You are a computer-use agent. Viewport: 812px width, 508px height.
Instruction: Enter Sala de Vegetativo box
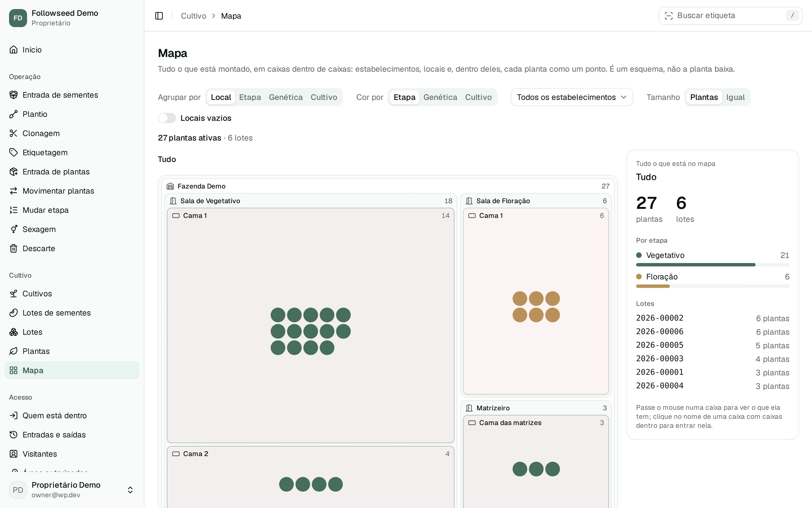[x=210, y=201]
